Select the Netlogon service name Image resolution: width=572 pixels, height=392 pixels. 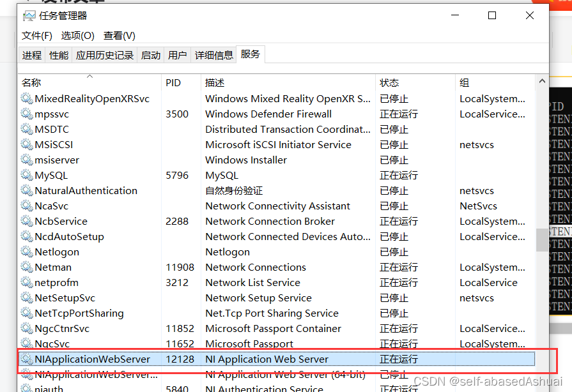tap(57, 252)
